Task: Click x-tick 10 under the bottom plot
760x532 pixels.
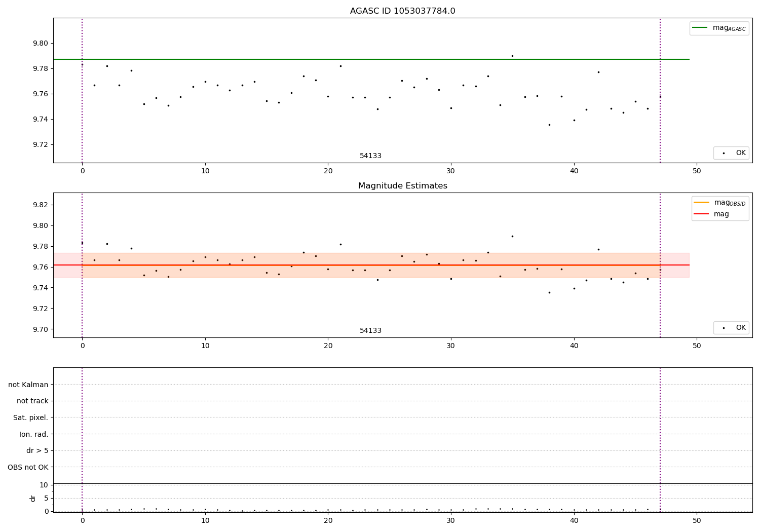Action: pyautogui.click(x=205, y=520)
